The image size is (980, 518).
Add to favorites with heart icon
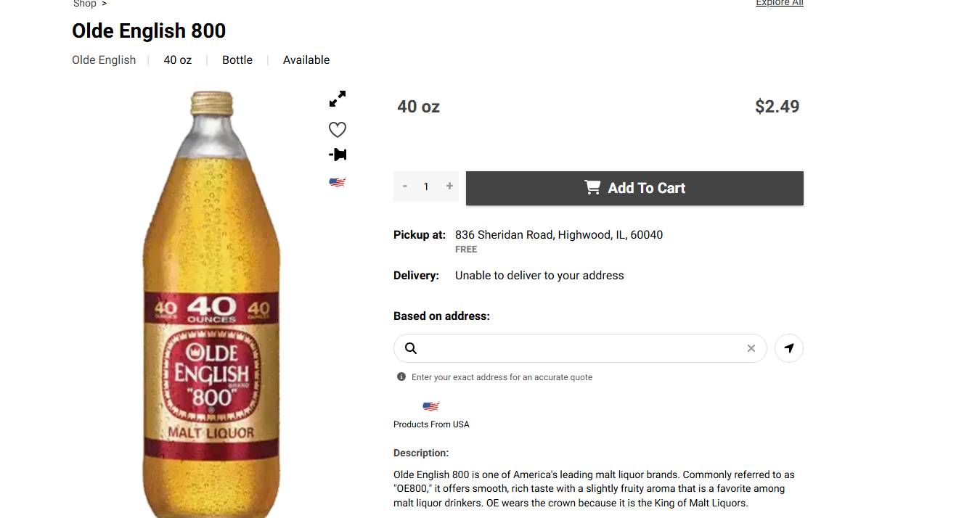tap(338, 130)
